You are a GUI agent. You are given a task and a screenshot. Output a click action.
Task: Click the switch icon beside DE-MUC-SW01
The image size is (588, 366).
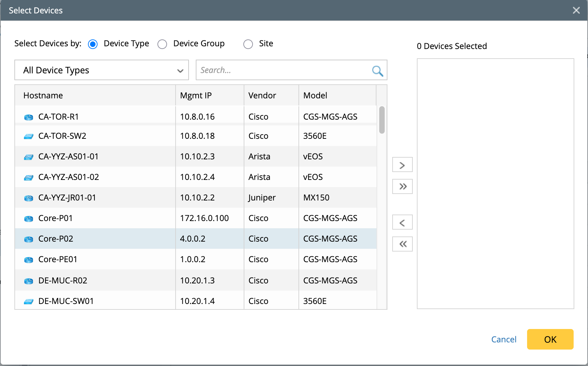(x=29, y=302)
